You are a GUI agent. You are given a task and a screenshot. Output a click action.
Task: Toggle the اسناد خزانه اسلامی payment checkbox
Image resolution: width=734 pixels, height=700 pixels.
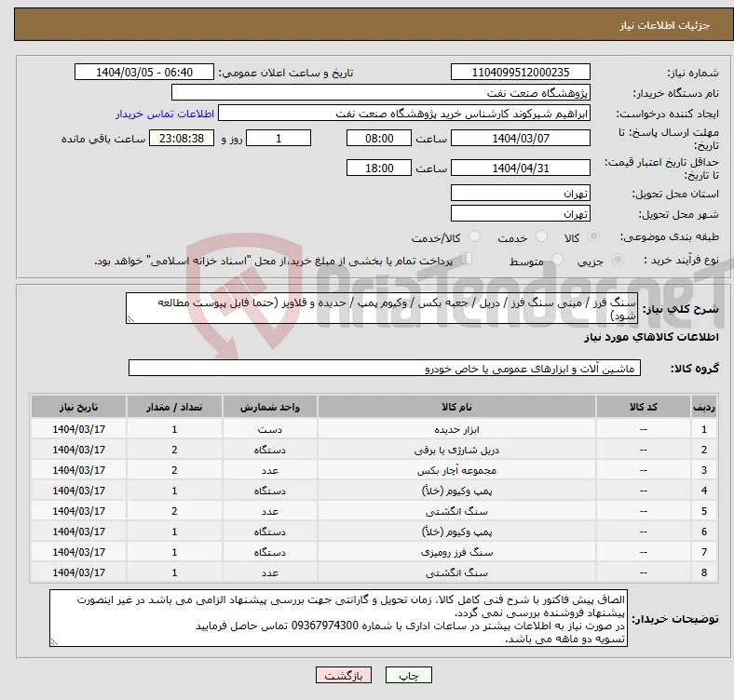[x=467, y=259]
